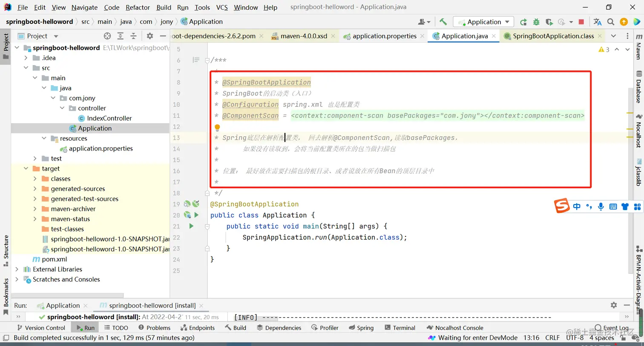Select pom.xml in the project tree

[49, 259]
